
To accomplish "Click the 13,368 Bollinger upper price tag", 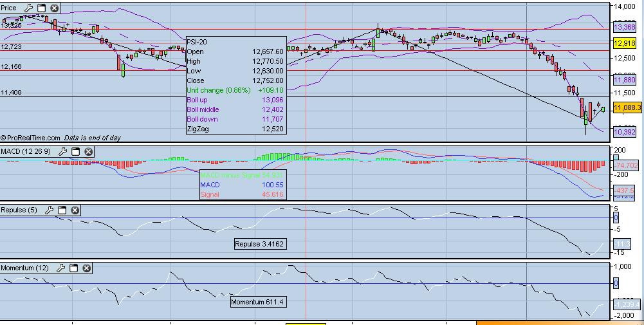I will click(x=624, y=27).
